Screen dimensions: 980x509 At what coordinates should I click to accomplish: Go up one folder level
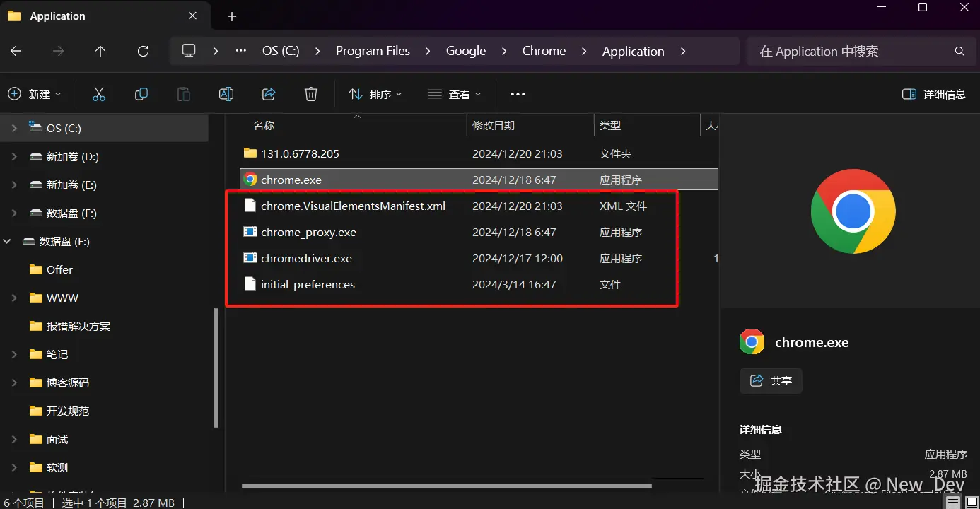[100, 51]
